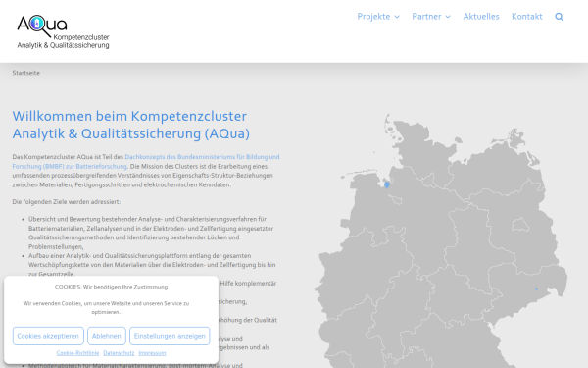Click the Germany map graphic

(441, 240)
